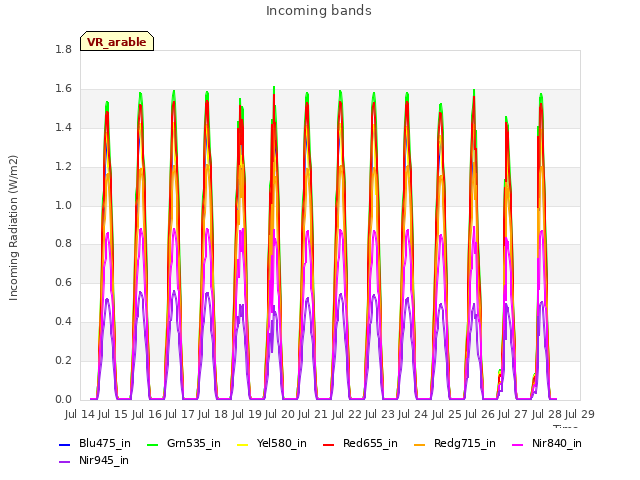This screenshot has width=640, height=480.
Task: Click the 0.6 y-axis tick label
Action: tap(63, 282)
